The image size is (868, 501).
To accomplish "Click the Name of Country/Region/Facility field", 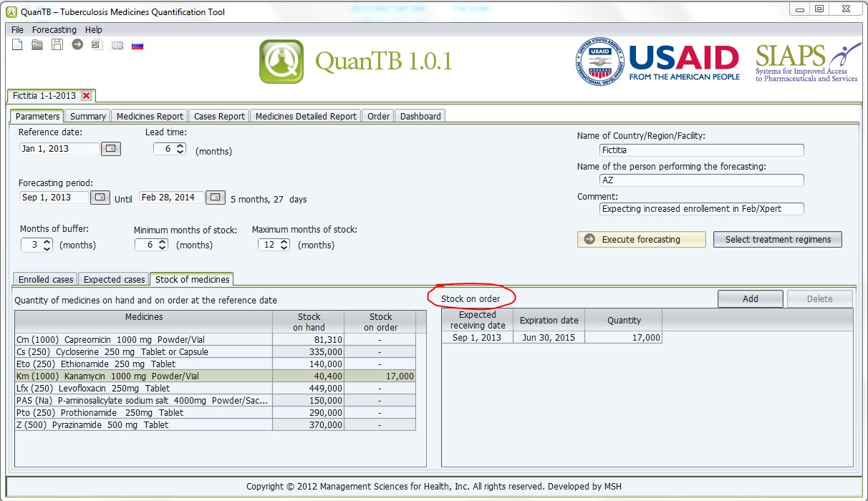I will point(702,150).
